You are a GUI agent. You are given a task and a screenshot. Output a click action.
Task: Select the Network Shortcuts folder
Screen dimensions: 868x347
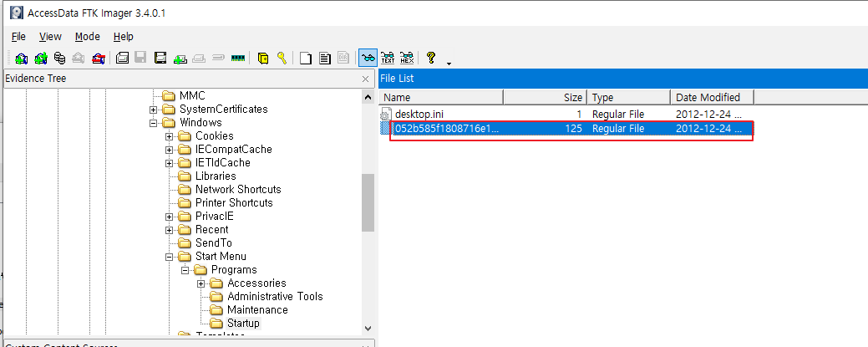(238, 189)
